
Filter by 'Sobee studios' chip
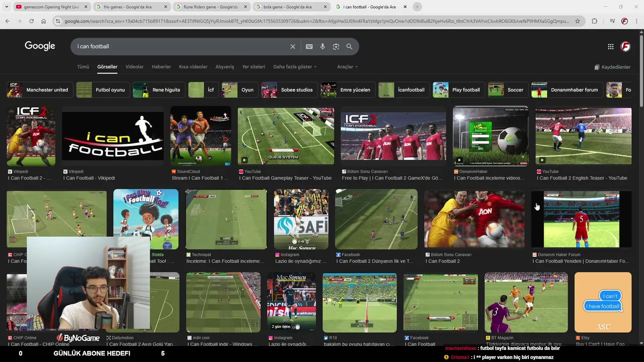(x=290, y=90)
